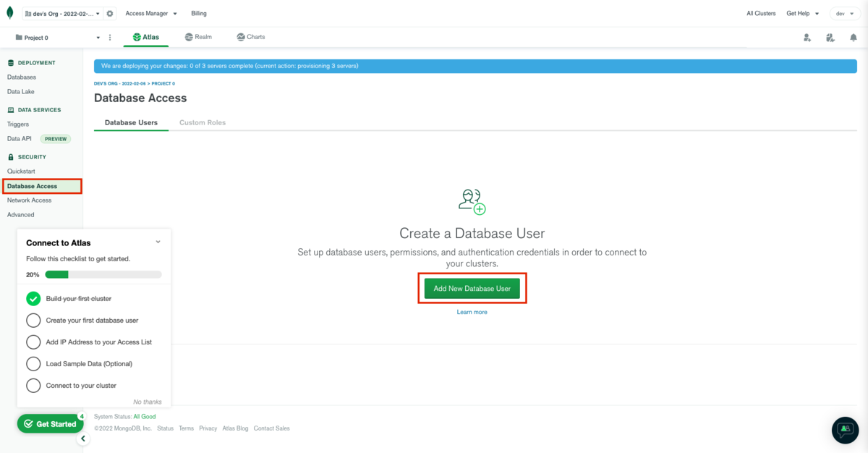
Task: Open the dev user account menu
Action: point(845,14)
